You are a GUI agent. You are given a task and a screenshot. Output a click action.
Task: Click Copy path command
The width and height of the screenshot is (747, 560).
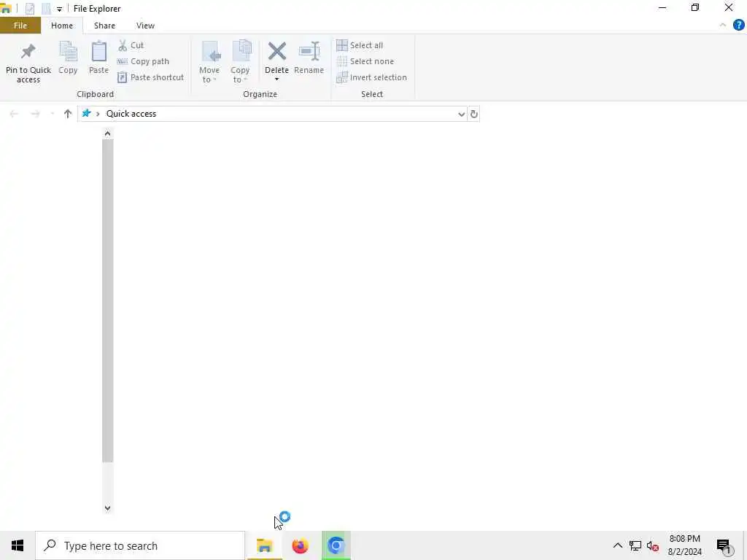click(143, 61)
